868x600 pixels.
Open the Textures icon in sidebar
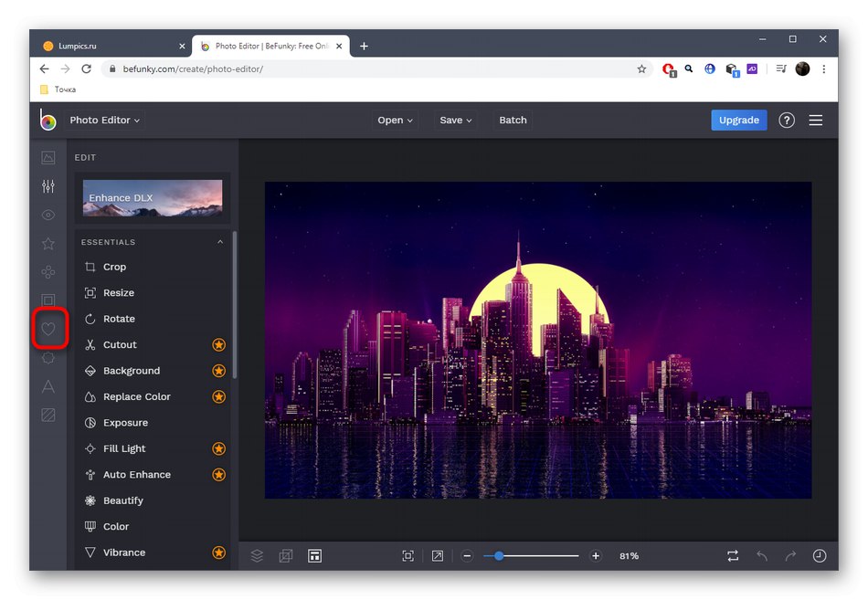click(48, 415)
